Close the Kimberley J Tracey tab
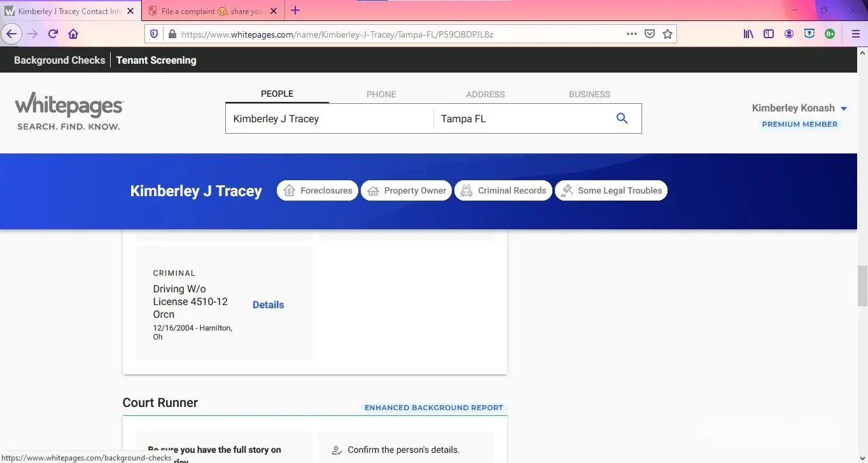 (130, 11)
